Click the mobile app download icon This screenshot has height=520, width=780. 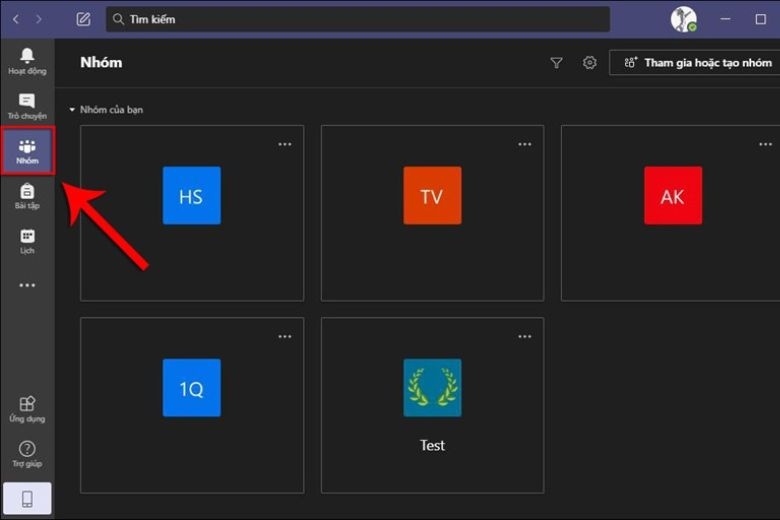click(x=27, y=499)
